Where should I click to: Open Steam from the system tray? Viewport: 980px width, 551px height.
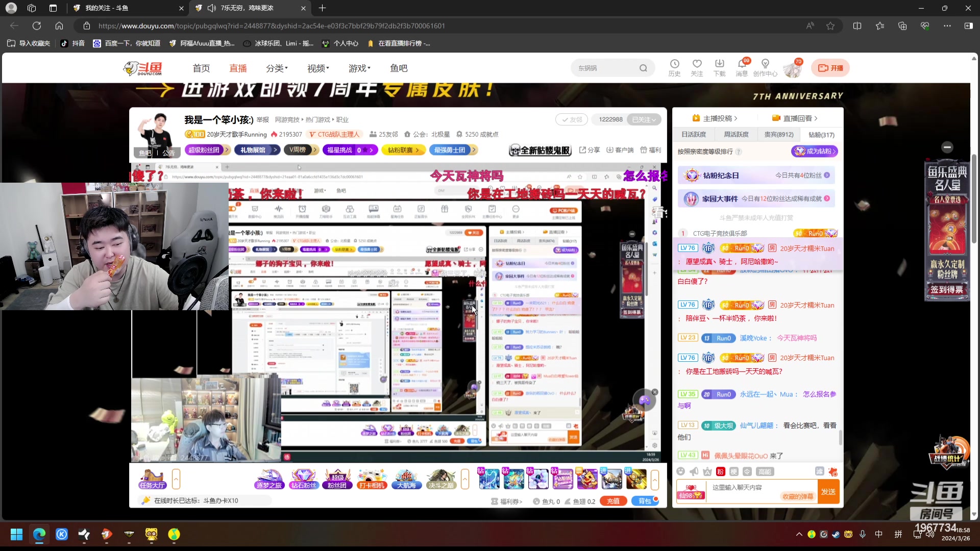coord(836,534)
